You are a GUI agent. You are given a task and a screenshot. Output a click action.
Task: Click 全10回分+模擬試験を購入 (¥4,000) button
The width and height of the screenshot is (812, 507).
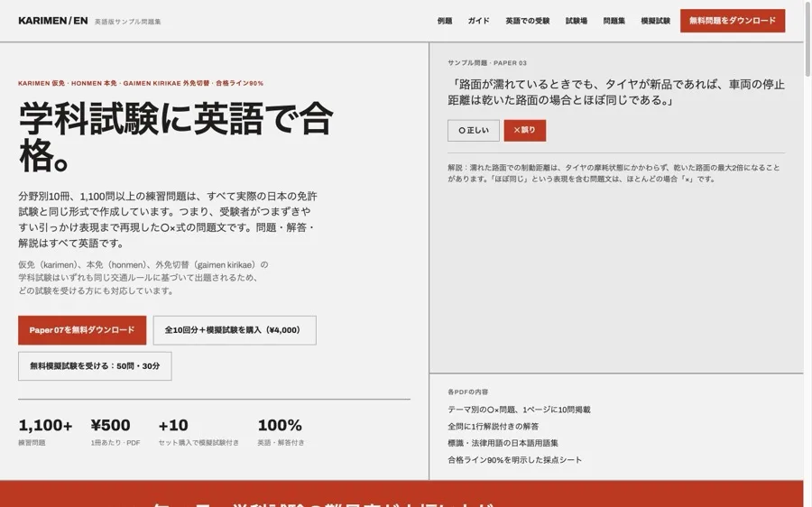235,330
